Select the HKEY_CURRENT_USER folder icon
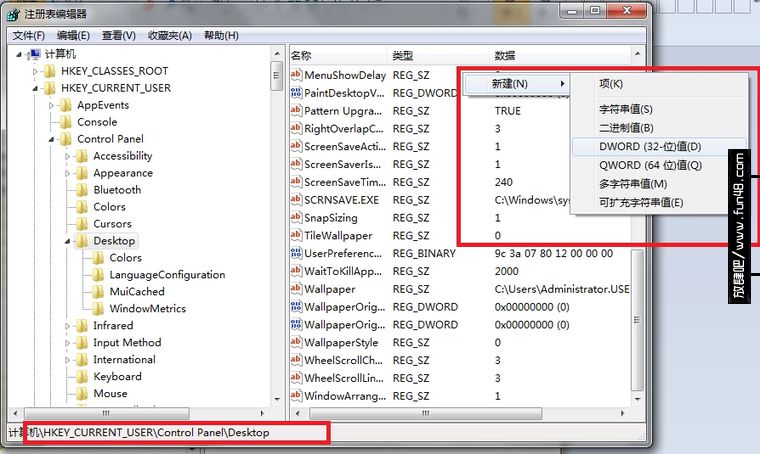Viewport: 760px width, 454px height. [50, 89]
